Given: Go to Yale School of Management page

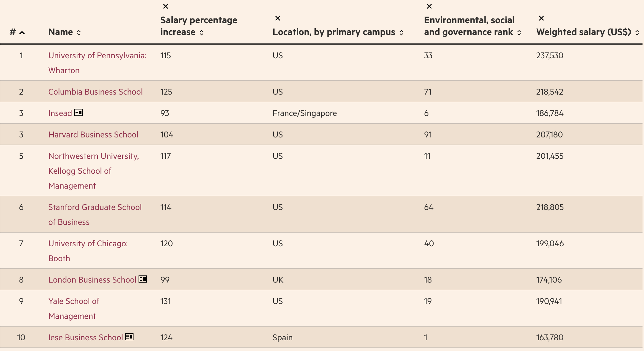Looking at the screenshot, I should click(74, 301).
